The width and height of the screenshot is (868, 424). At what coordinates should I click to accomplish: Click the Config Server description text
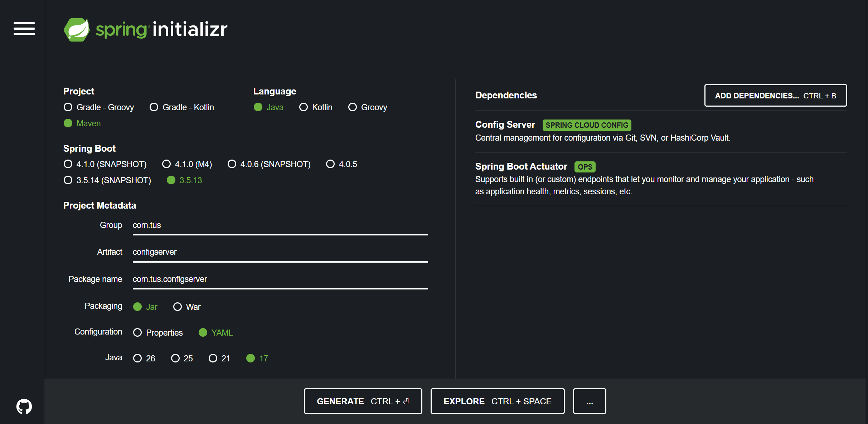603,138
